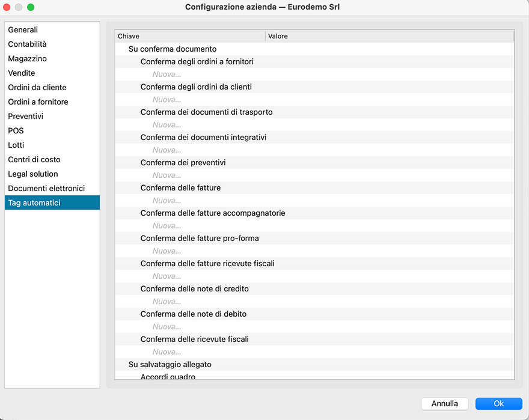This screenshot has height=420, width=529.
Task: Open the Vendite sidebar entry
Action: coord(22,73)
